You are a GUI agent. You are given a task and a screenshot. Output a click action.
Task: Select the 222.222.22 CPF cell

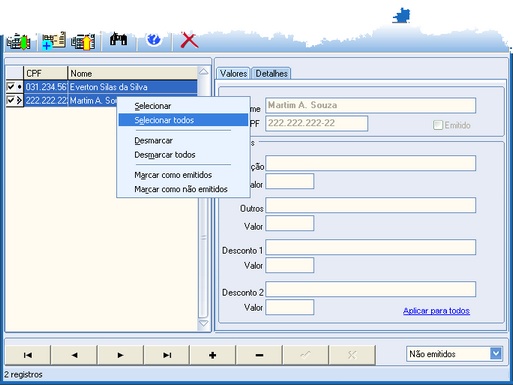coord(46,100)
